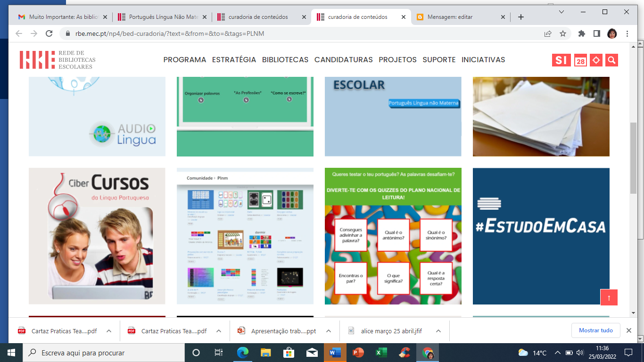
Task: Click the browser back arrow
Action: [x=19, y=33]
